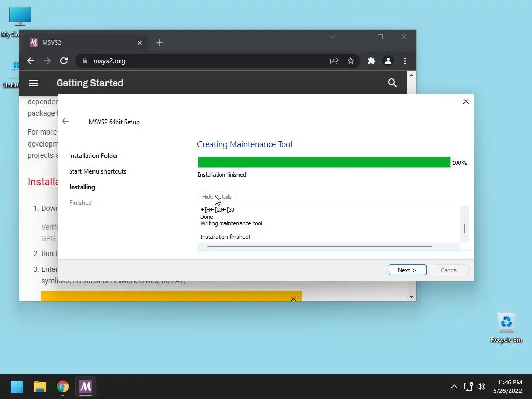Cancel the MSYS2 setup wizard
Image resolution: width=532 pixels, height=399 pixels.
(449, 270)
